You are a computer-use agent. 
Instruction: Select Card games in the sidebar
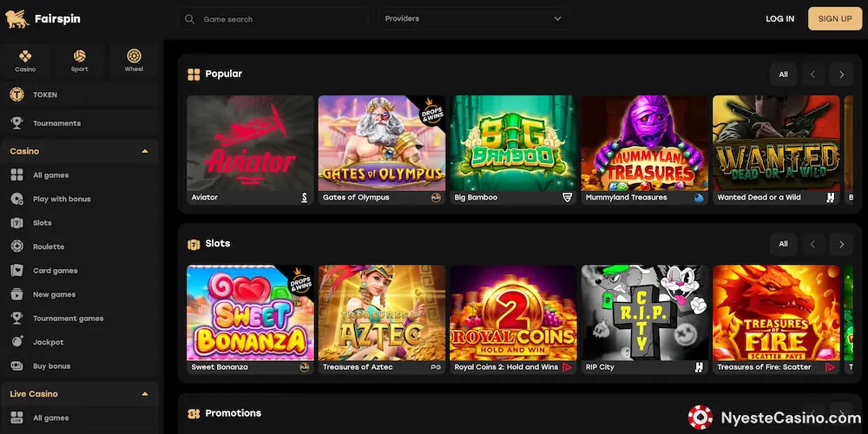coord(55,270)
